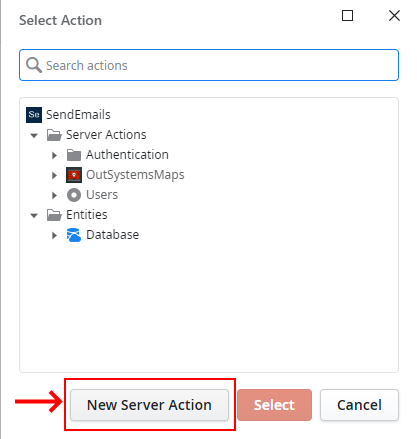Click the Server Actions folder icon
This screenshot has width=417, height=439.
pyautogui.click(x=54, y=135)
